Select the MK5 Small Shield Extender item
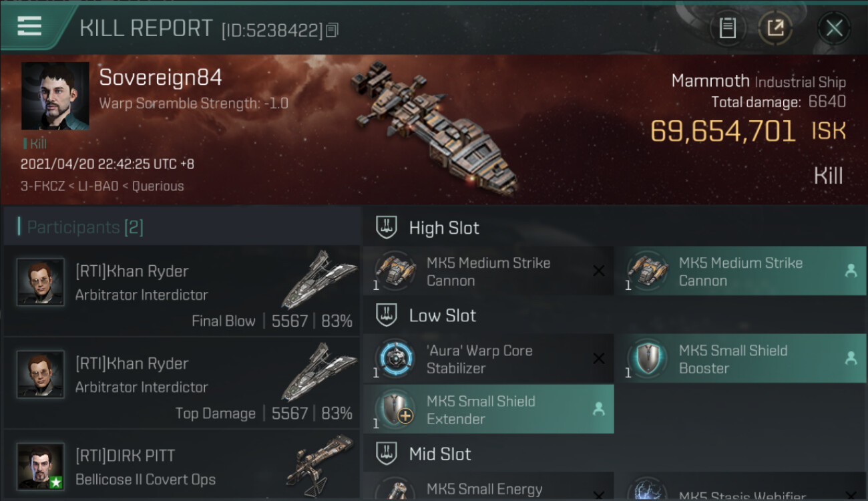This screenshot has width=868, height=501. [488, 409]
